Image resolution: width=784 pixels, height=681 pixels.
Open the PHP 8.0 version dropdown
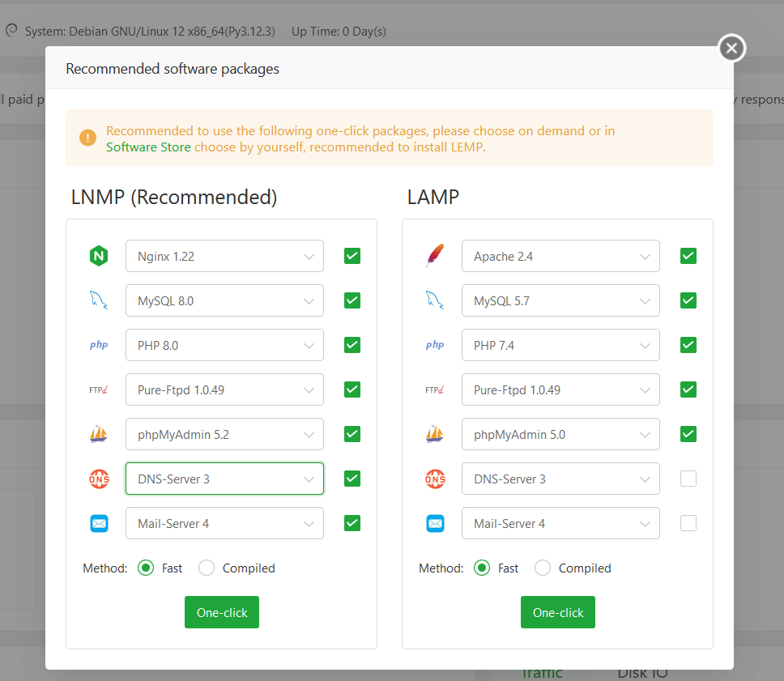click(x=224, y=345)
